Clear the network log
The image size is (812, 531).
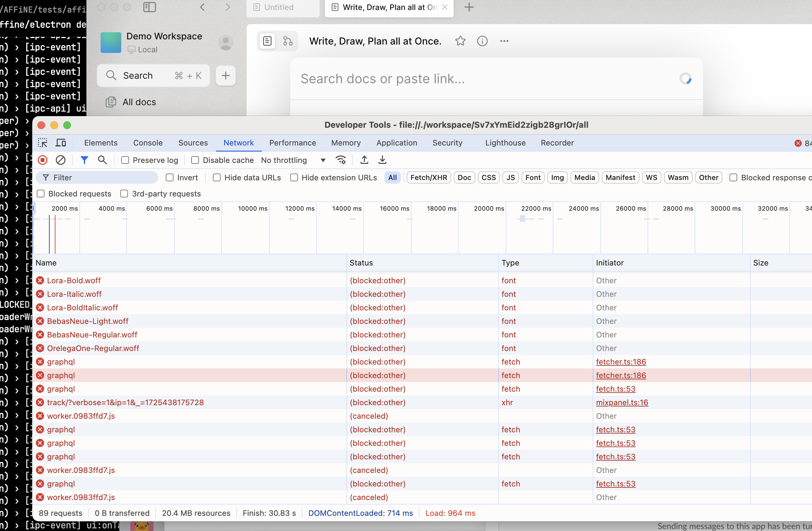pyautogui.click(x=60, y=160)
